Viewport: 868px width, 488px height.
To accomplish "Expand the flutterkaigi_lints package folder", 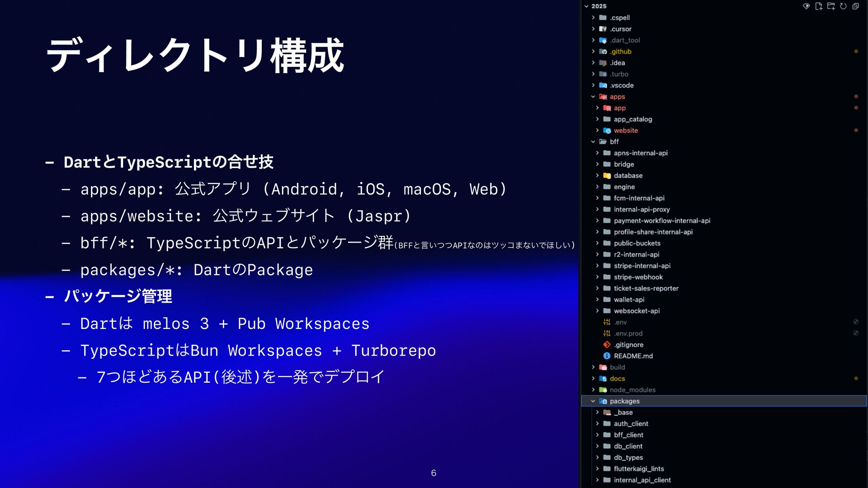I will coord(597,469).
